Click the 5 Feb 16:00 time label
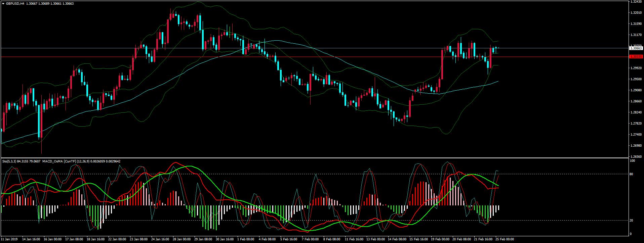The width and height of the screenshot is (644, 243). pyautogui.click(x=289, y=239)
